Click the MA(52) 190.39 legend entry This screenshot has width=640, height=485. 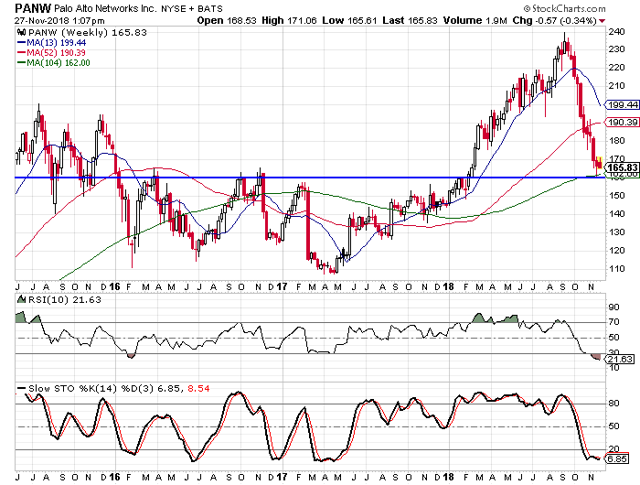[51, 53]
